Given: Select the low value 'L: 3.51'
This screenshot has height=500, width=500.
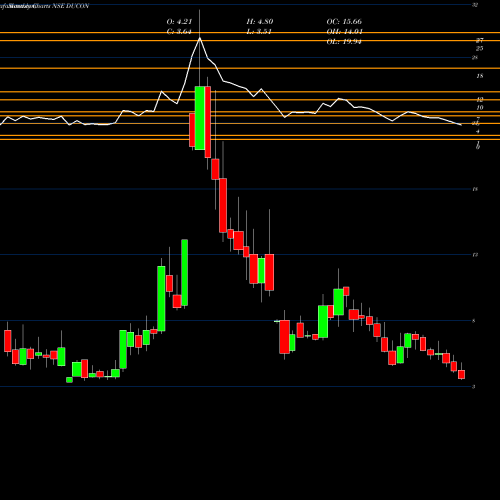Looking at the screenshot, I should tap(259, 32).
